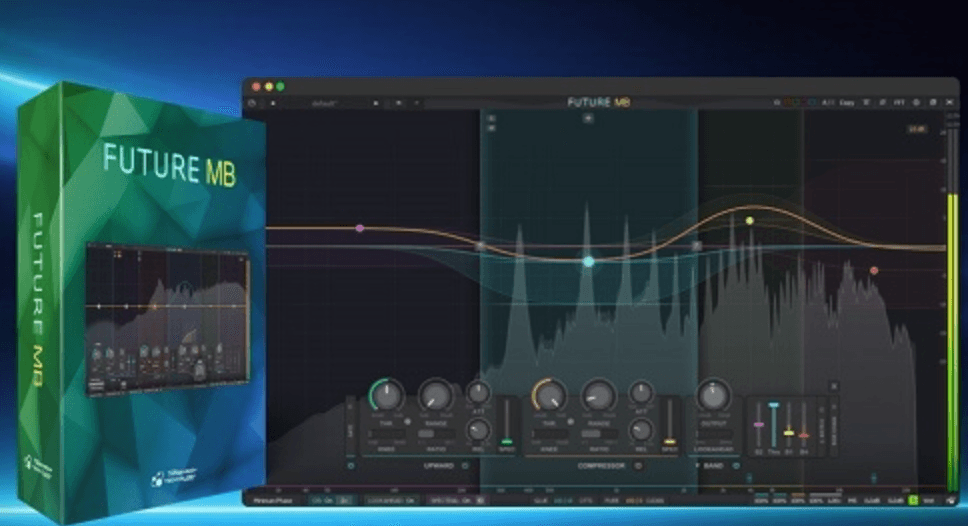968x526 pixels.
Task: Click the Upward ATT knob
Action: click(478, 392)
